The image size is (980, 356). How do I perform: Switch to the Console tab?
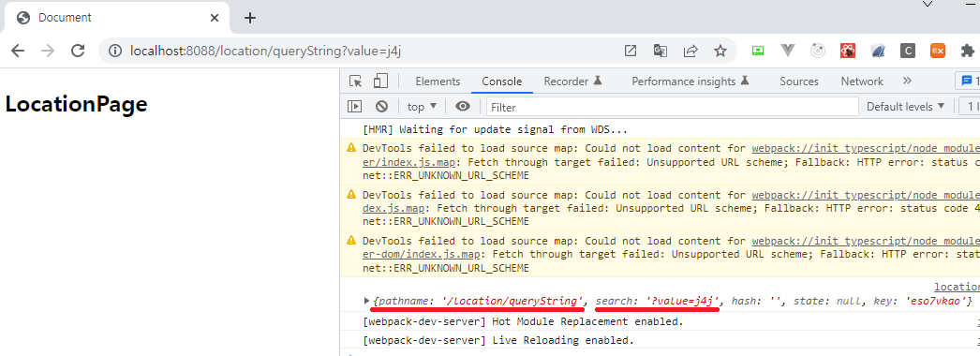point(501,82)
